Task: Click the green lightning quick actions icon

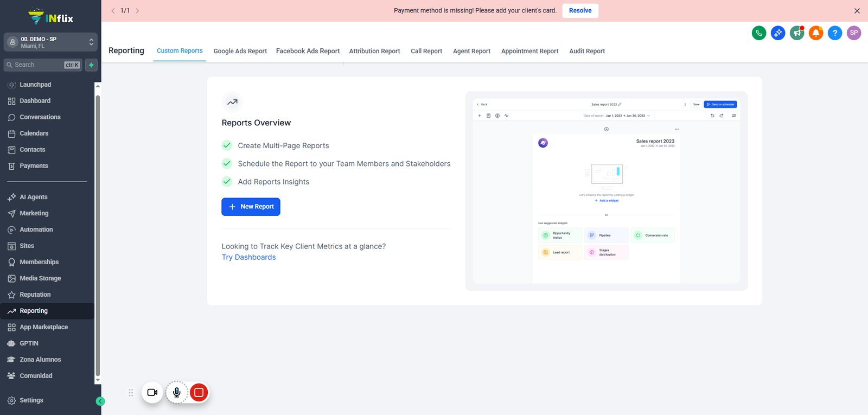Action: [x=91, y=65]
